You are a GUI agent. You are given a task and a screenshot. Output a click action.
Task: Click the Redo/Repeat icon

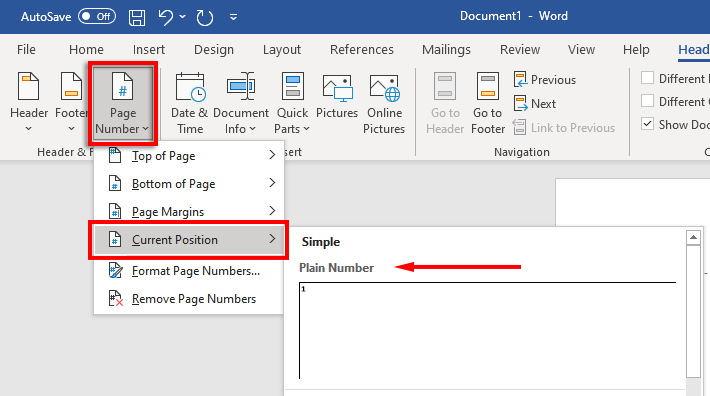205,17
